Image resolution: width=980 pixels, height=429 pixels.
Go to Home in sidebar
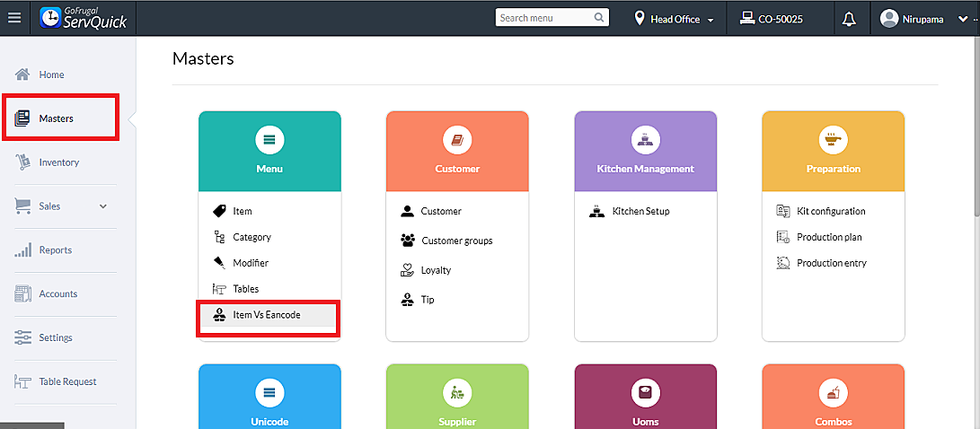point(51,74)
